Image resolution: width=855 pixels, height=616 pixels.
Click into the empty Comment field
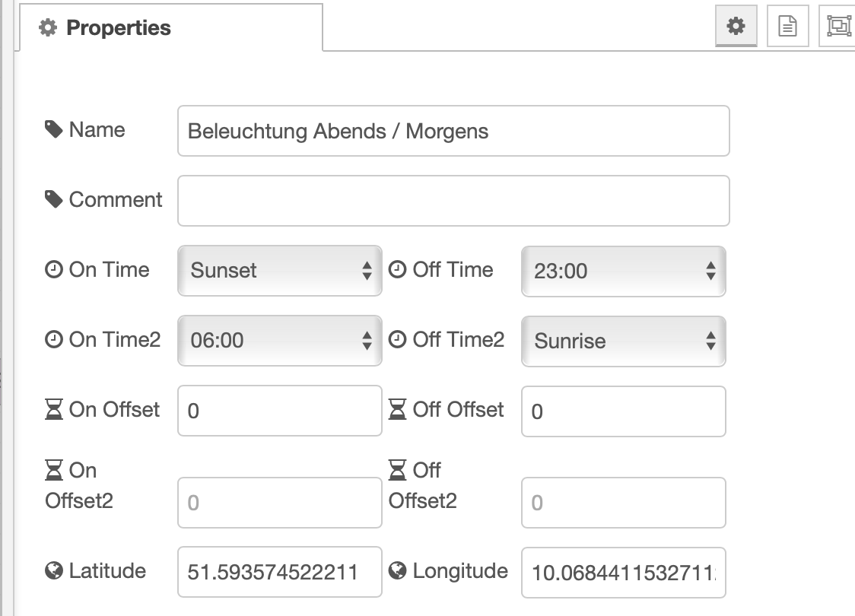pyautogui.click(x=453, y=201)
